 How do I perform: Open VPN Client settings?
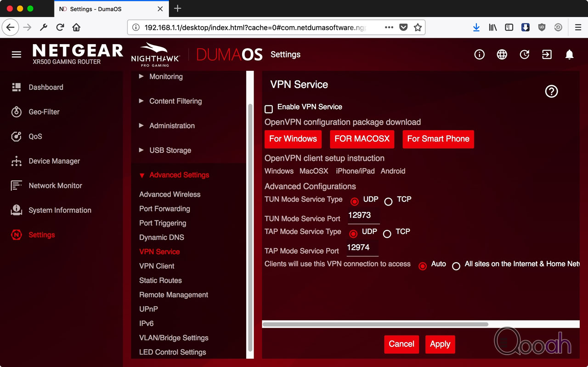[157, 266]
